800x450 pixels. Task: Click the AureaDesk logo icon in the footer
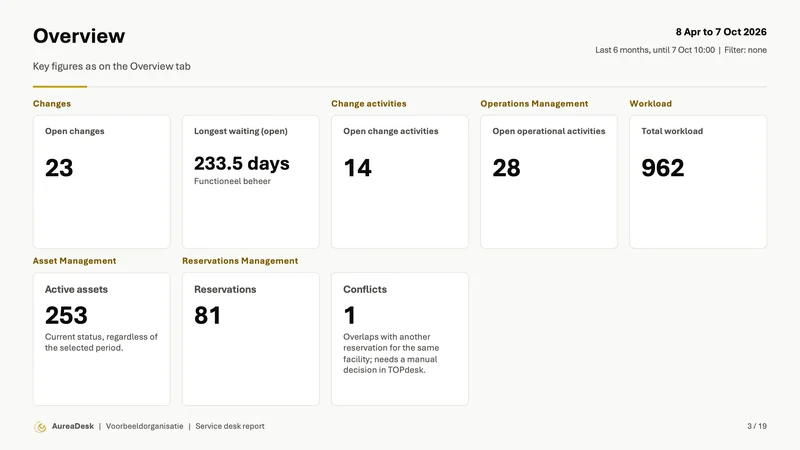[x=40, y=427]
